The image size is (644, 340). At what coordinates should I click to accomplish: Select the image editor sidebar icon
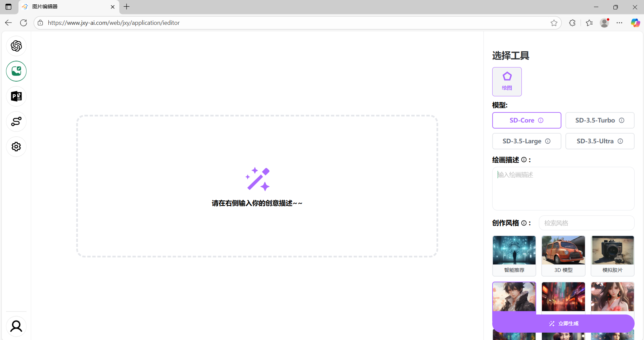[16, 71]
